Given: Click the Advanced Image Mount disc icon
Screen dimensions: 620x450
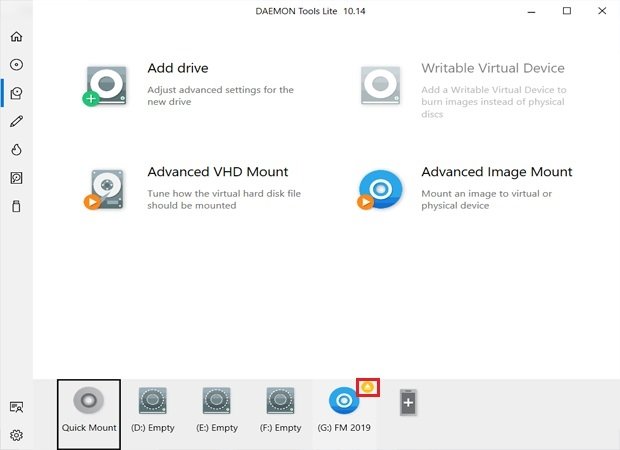Looking at the screenshot, I should point(380,189).
